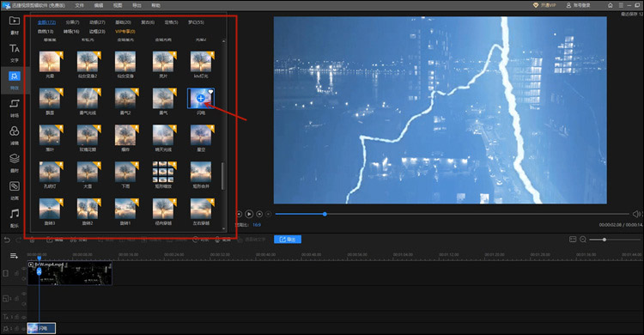Open the 16:9 aspect ratio dropdown
This screenshot has width=644, height=335.
(257, 225)
